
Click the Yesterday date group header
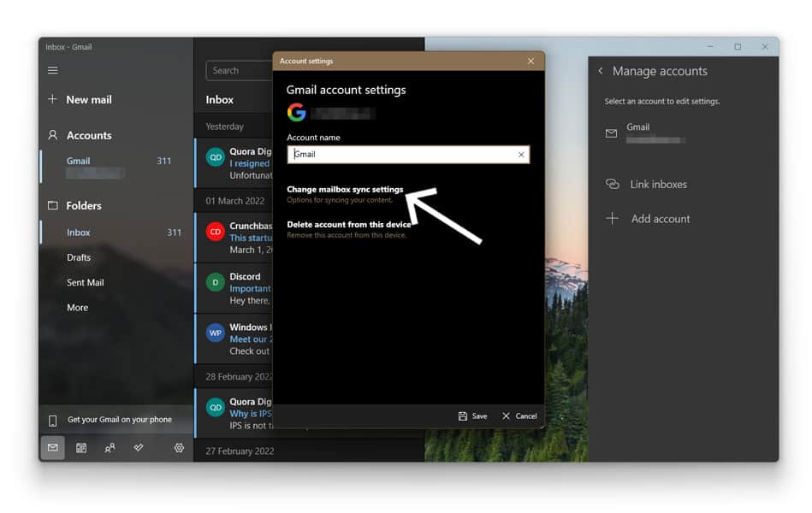(224, 127)
